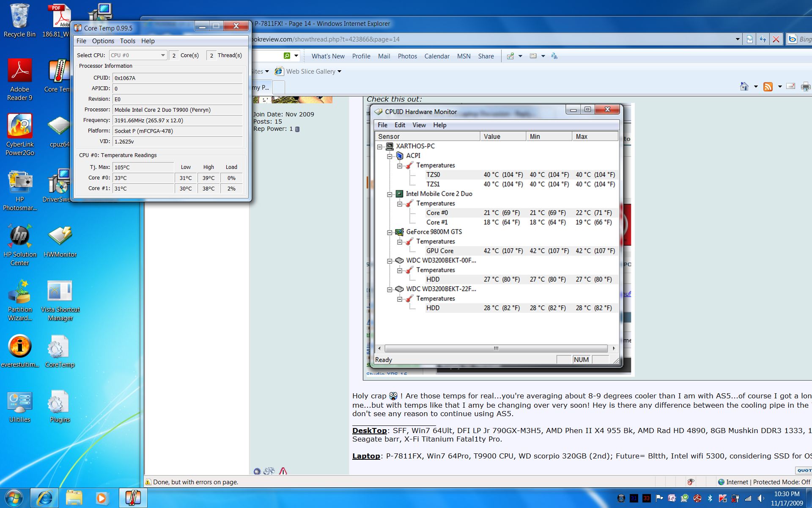Open the CoreTemp gear file icon on desktop
Image resolution: width=812 pixels, height=508 pixels.
pyautogui.click(x=59, y=351)
